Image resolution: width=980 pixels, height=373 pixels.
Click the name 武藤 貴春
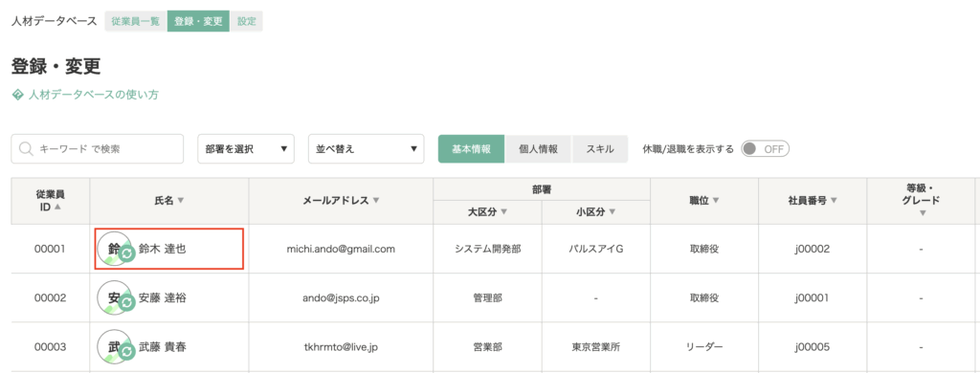163,346
